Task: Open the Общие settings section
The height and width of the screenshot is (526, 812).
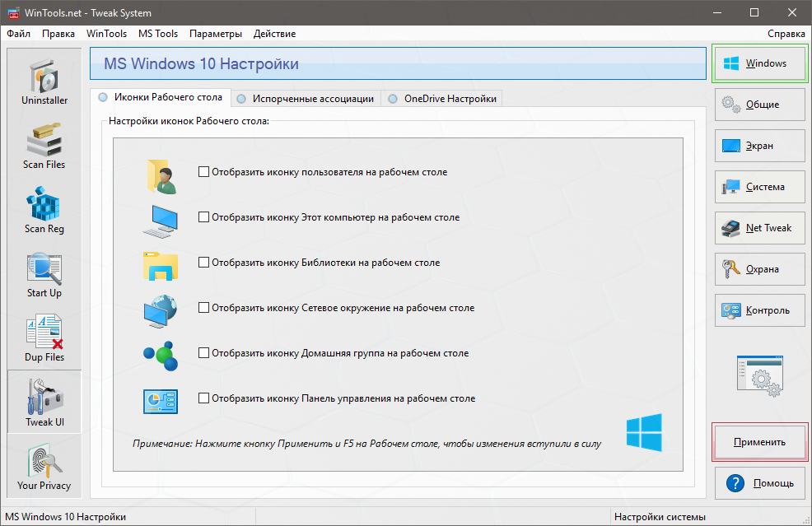Action: coord(759,105)
